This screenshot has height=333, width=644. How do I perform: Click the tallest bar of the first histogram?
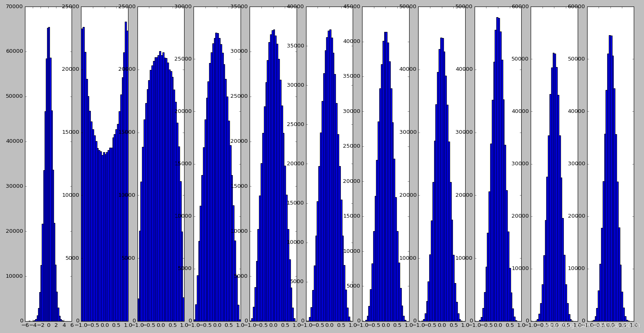[49, 174]
